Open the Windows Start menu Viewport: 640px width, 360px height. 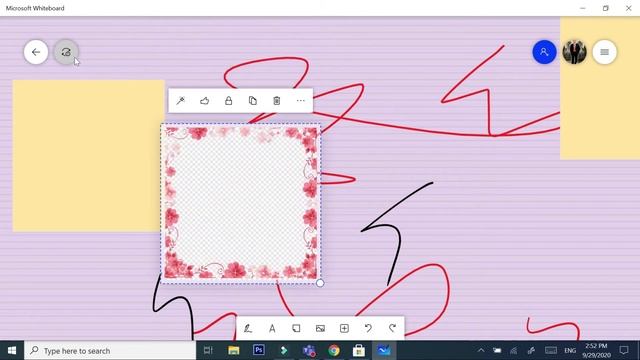tap(12, 350)
